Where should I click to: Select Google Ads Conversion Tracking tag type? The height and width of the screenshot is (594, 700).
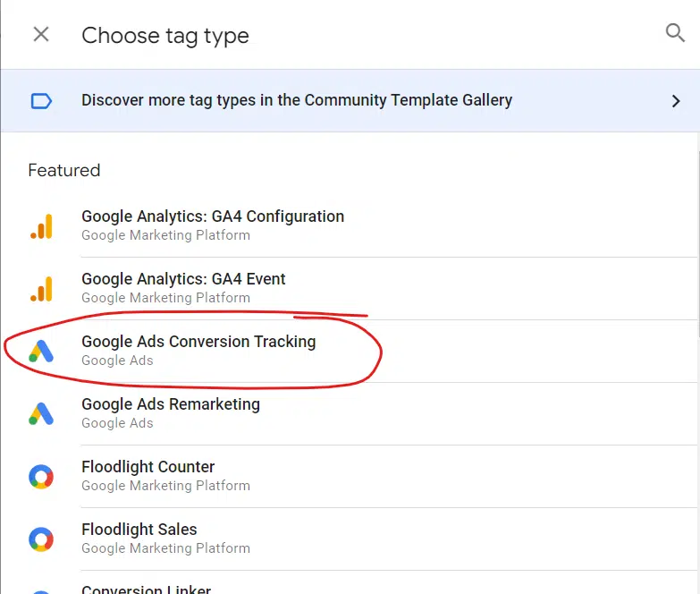click(198, 342)
